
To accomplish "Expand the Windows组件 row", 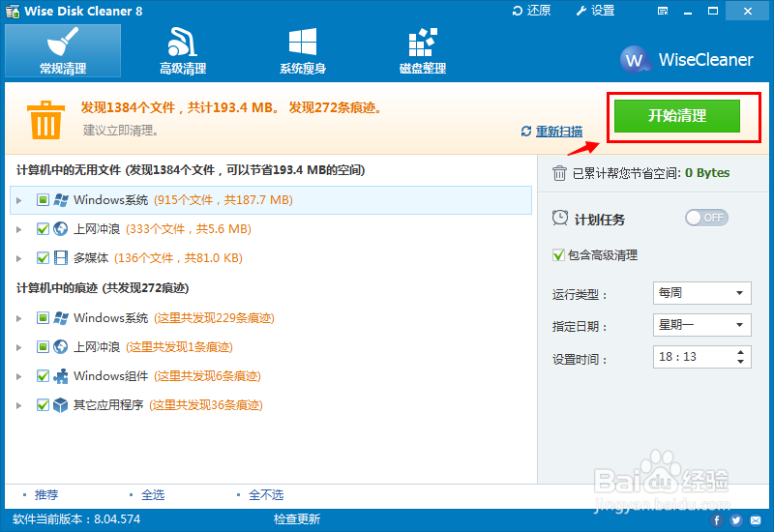I will tap(18, 376).
